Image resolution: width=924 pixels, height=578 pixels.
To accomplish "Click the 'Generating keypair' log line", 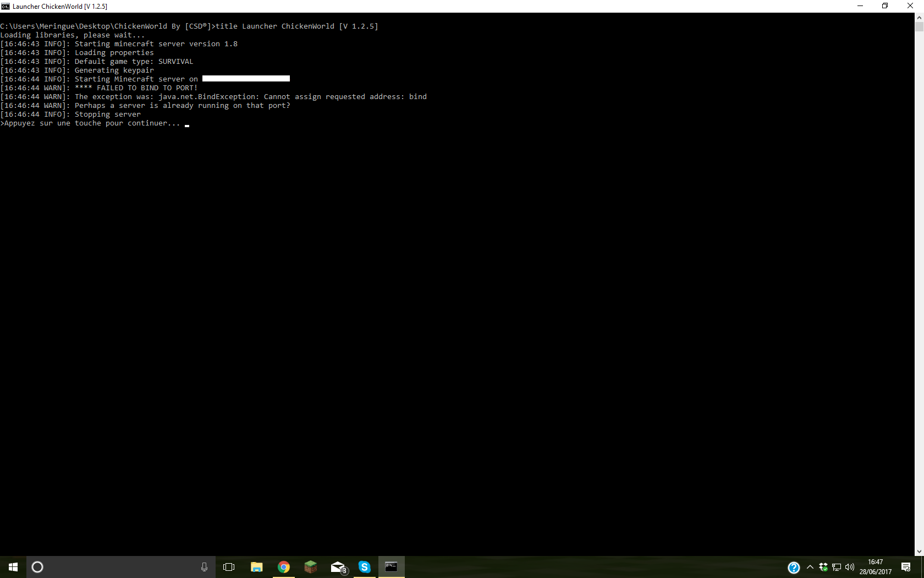I will (77, 70).
